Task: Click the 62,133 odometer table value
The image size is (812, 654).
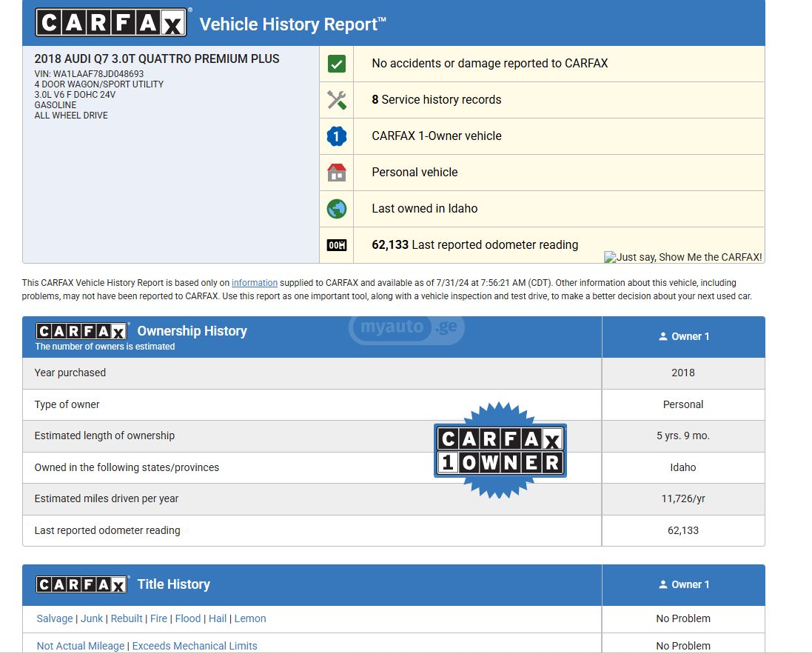Action: click(x=683, y=530)
